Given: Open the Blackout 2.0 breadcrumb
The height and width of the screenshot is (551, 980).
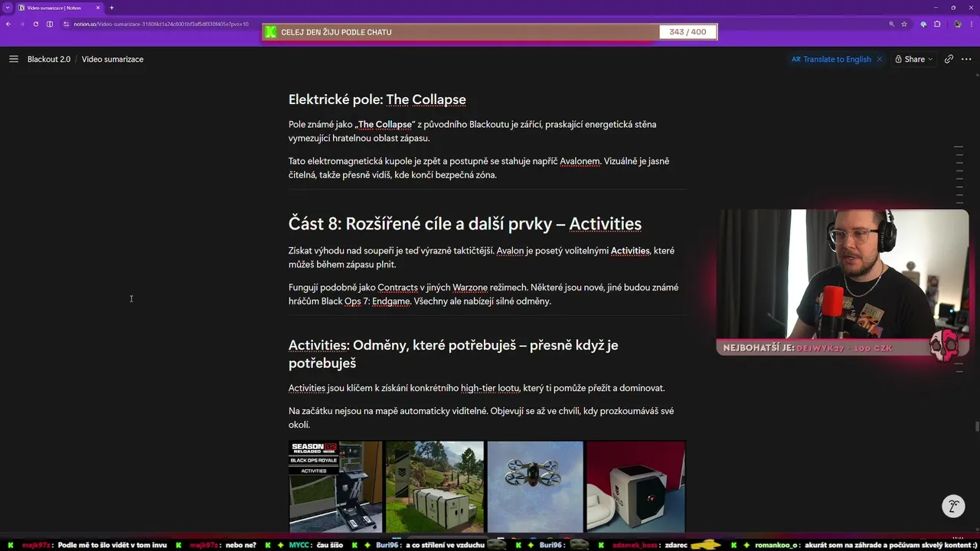Looking at the screenshot, I should 49,59.
